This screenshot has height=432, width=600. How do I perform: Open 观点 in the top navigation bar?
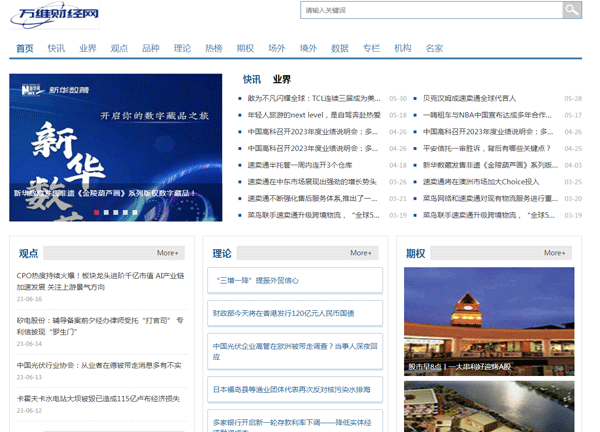[x=119, y=48]
